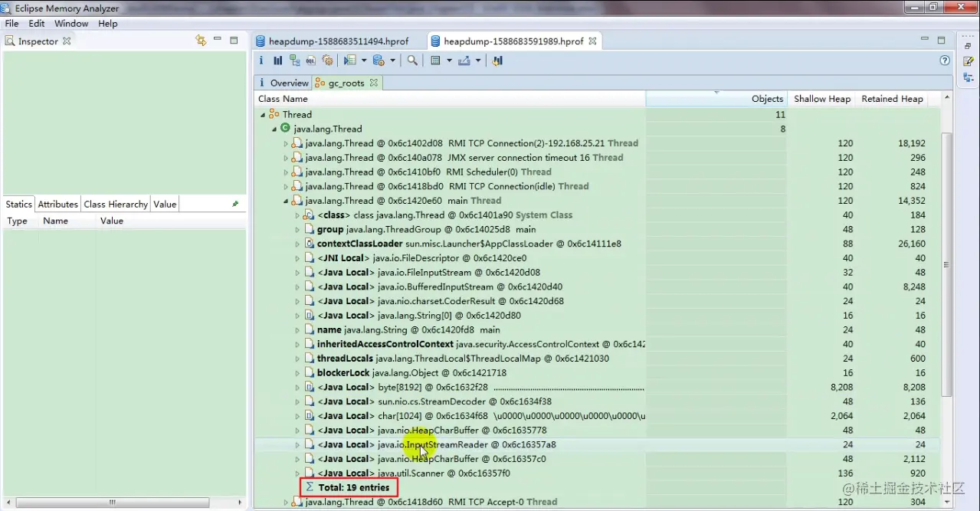
Task: Open the Edit menu
Action: (x=37, y=24)
